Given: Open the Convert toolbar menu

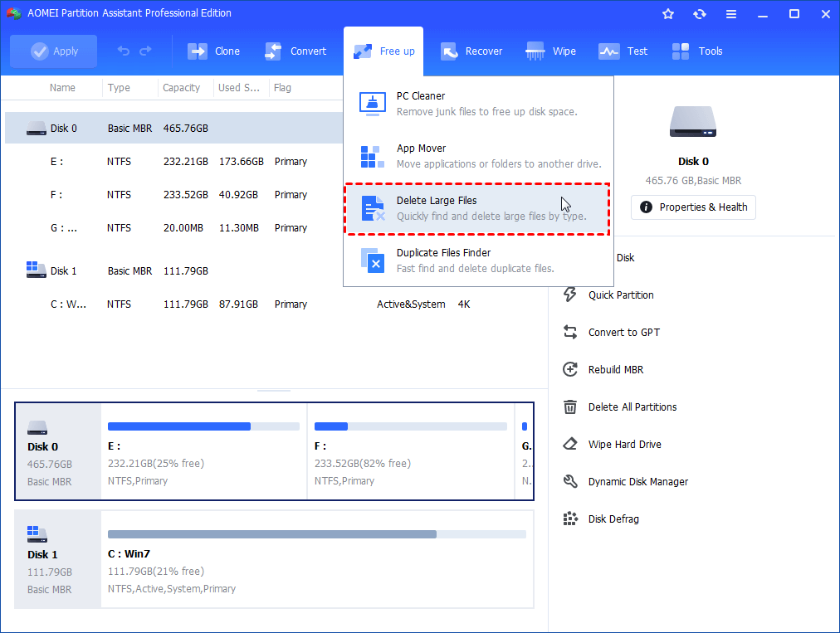Looking at the screenshot, I should click(x=295, y=51).
